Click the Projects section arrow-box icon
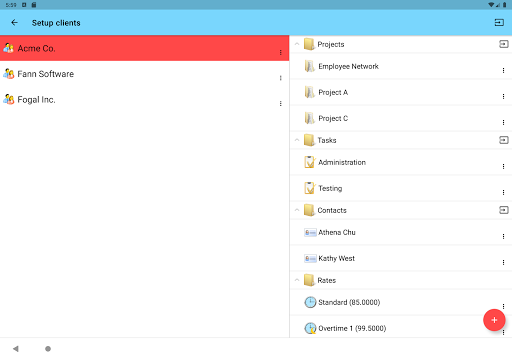Screen dimensions: 512x360 504,44
